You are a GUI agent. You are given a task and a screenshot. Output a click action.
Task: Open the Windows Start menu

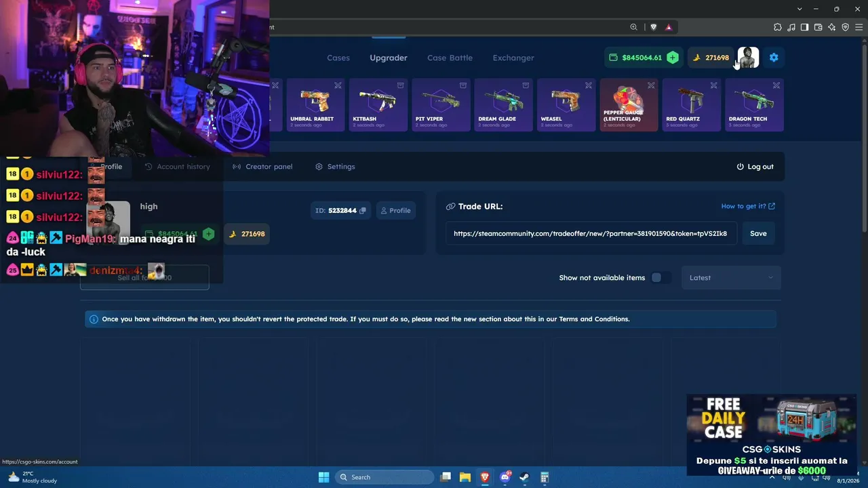click(x=323, y=477)
